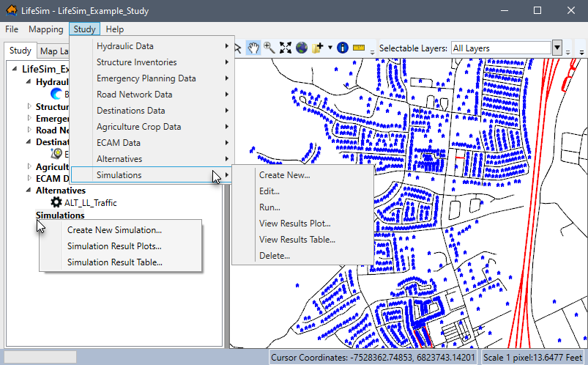588x365 pixels.
Task: Choose Delete... in Simulations submenu
Action: point(302,256)
